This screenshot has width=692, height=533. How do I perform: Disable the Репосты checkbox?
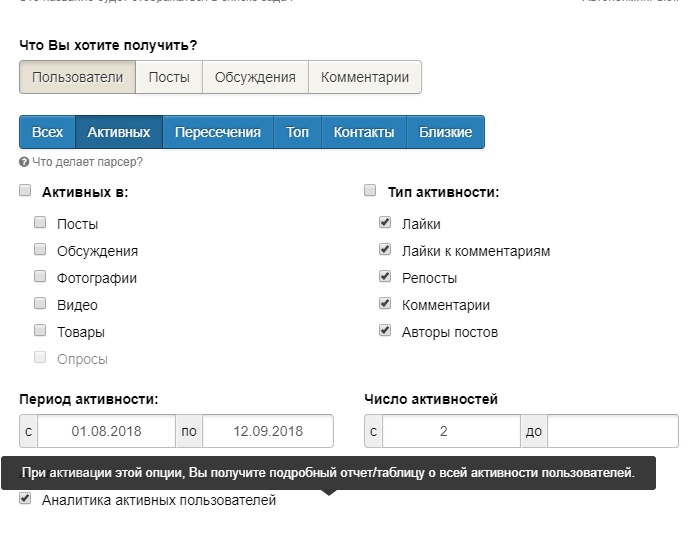[385, 277]
